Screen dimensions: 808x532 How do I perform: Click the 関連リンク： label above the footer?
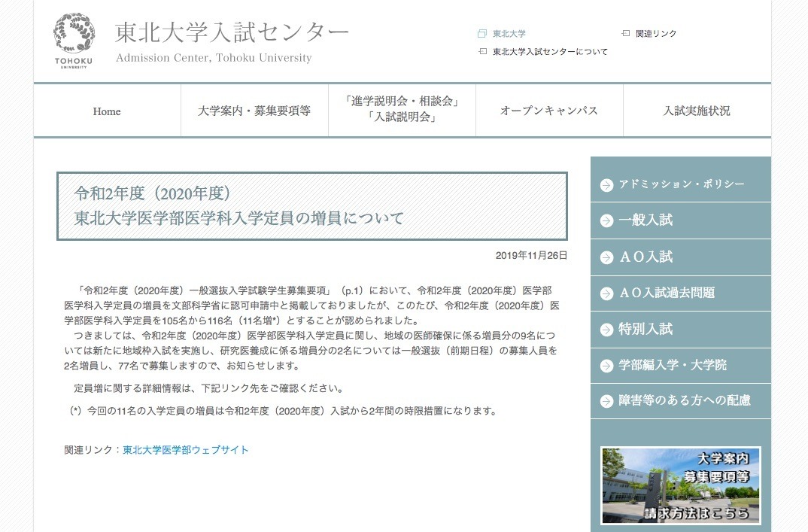(x=93, y=450)
